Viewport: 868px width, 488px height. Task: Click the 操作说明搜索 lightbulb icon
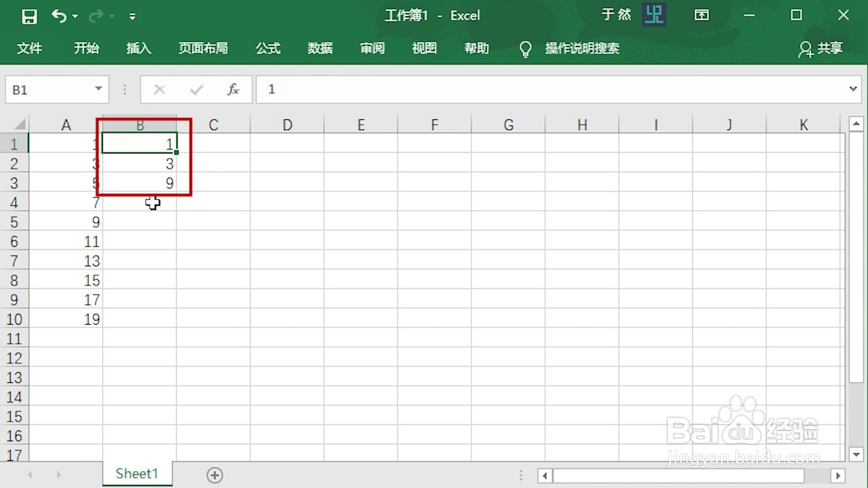tap(525, 48)
